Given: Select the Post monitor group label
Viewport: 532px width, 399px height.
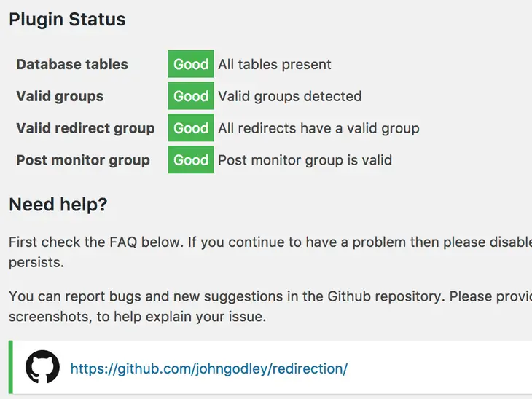Looking at the screenshot, I should coord(83,160).
